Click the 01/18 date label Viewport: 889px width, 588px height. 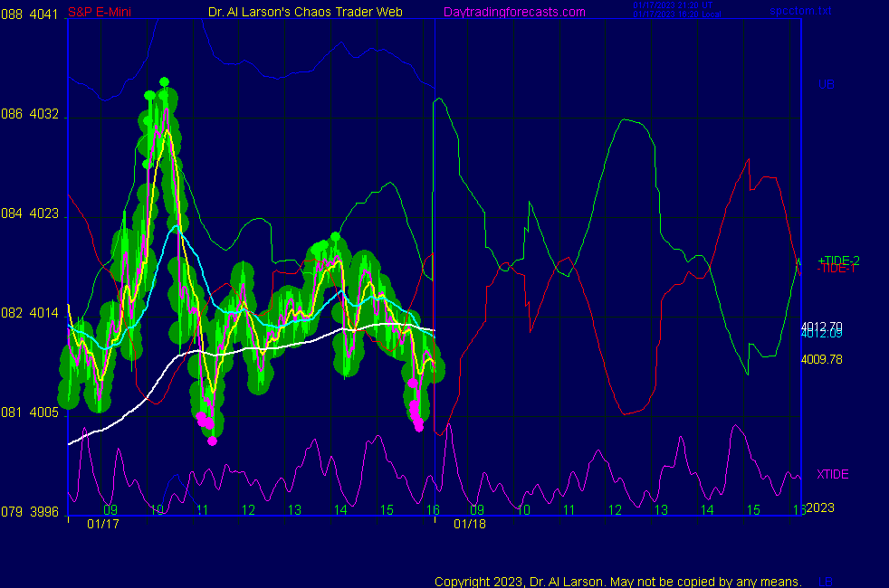pos(470,524)
